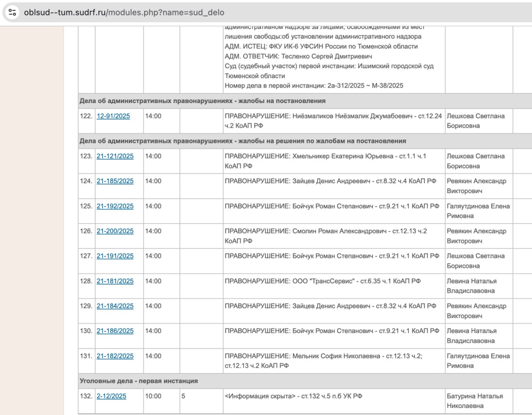The width and height of the screenshot is (532, 415).
Task: Click the text "АДМ. ОТВЕТЧИК: Тесленко Сергей Дмитриевич"
Action: click(x=298, y=56)
